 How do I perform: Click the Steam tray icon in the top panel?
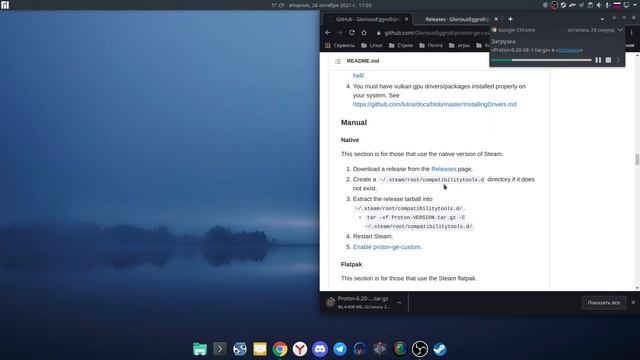(563, 5)
